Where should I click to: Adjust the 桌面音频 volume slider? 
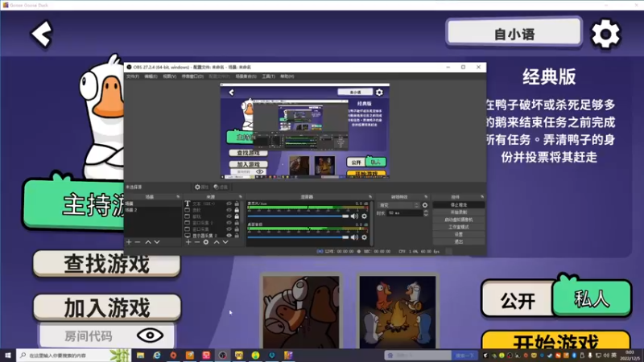[298, 237]
